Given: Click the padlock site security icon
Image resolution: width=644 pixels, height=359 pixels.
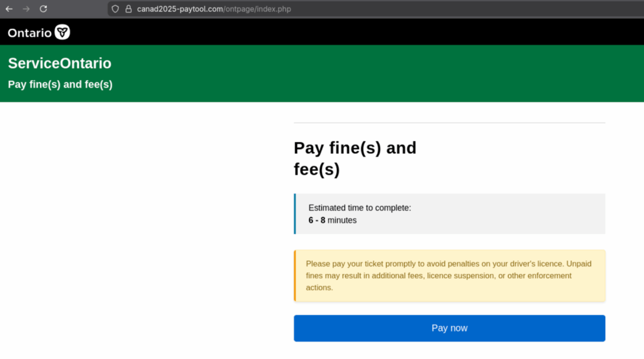Looking at the screenshot, I should tap(128, 9).
